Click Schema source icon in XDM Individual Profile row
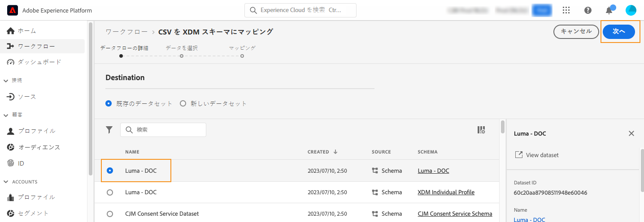This screenshot has height=222, width=644. click(375, 192)
